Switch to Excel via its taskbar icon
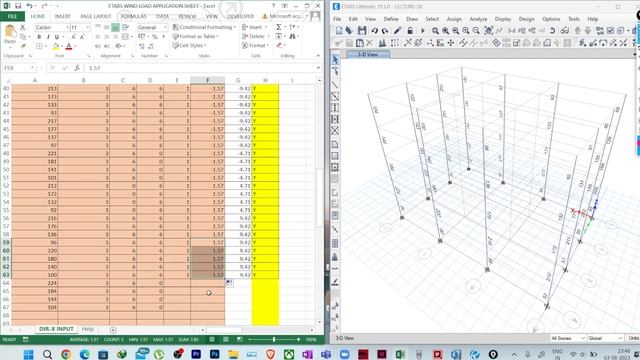640x360 pixels. (400, 354)
